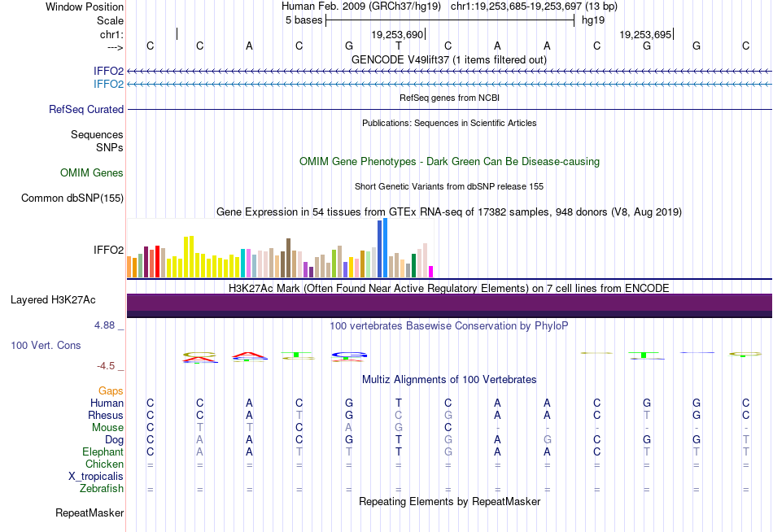Click the Dog species row label

pyautogui.click(x=114, y=440)
